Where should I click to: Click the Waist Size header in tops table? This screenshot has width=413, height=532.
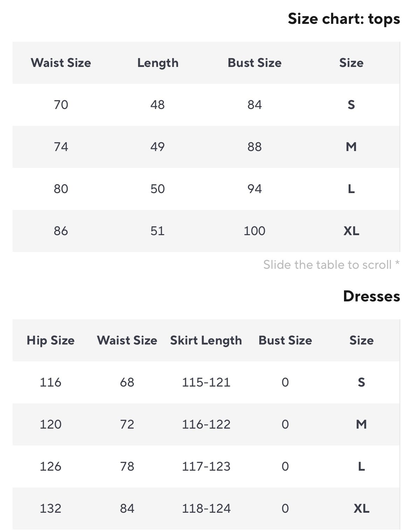61,63
